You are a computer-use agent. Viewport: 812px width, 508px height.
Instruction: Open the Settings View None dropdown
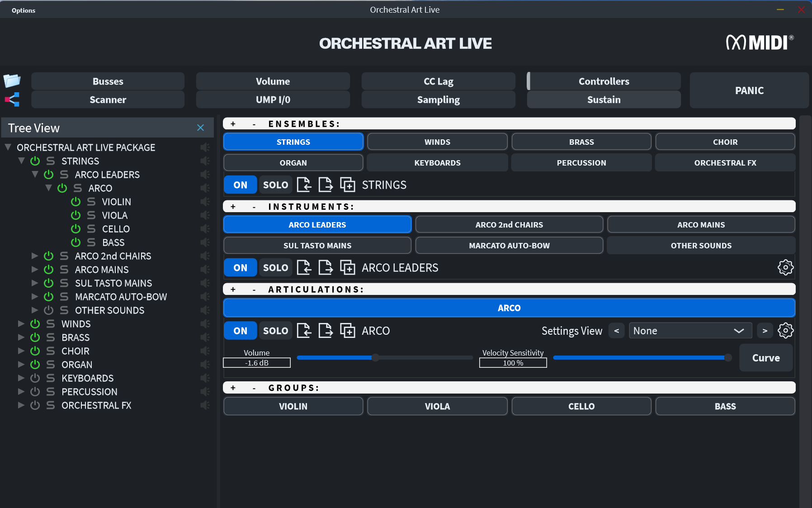[x=690, y=330]
